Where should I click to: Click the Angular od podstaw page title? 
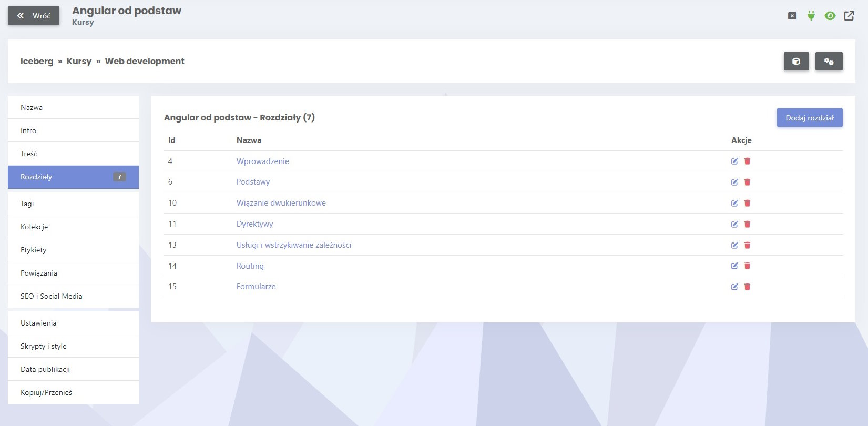pos(127,11)
